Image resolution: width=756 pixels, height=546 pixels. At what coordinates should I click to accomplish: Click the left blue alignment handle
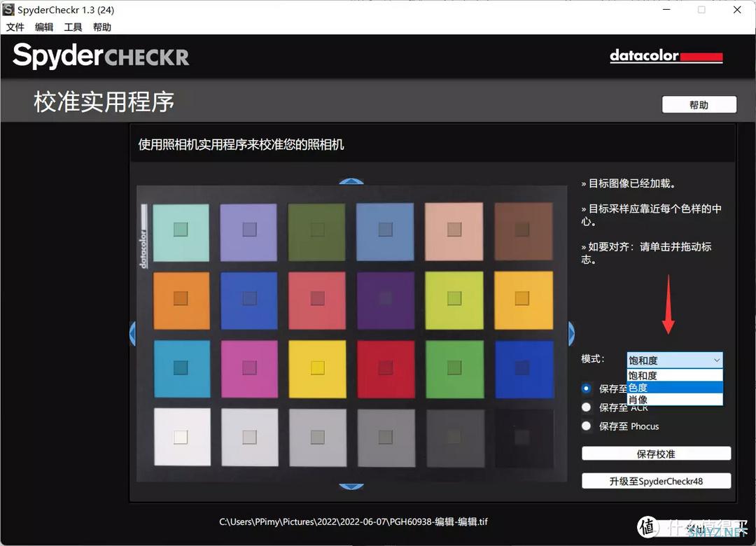tap(132, 334)
